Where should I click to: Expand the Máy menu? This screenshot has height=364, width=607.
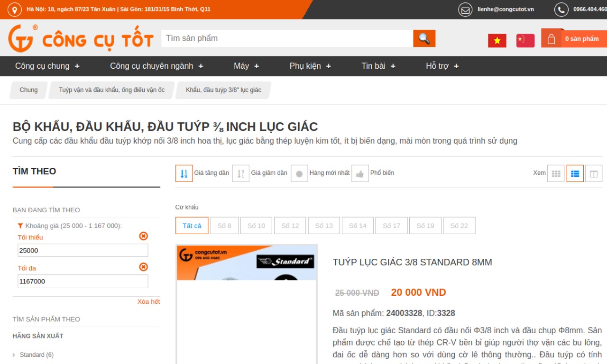click(246, 66)
